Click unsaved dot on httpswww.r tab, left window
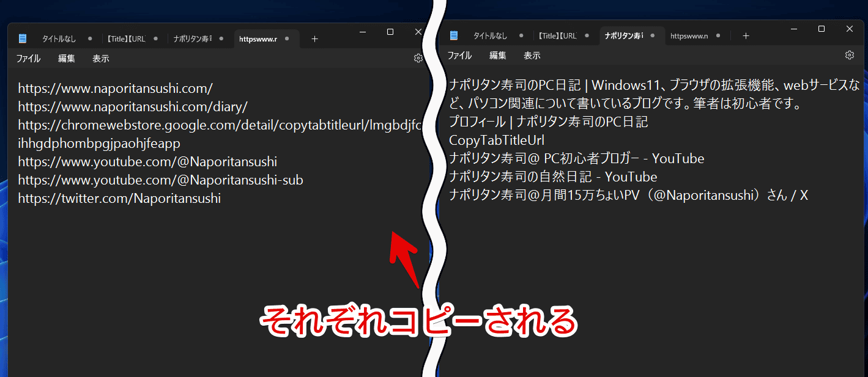The height and width of the screenshot is (377, 868). point(286,38)
